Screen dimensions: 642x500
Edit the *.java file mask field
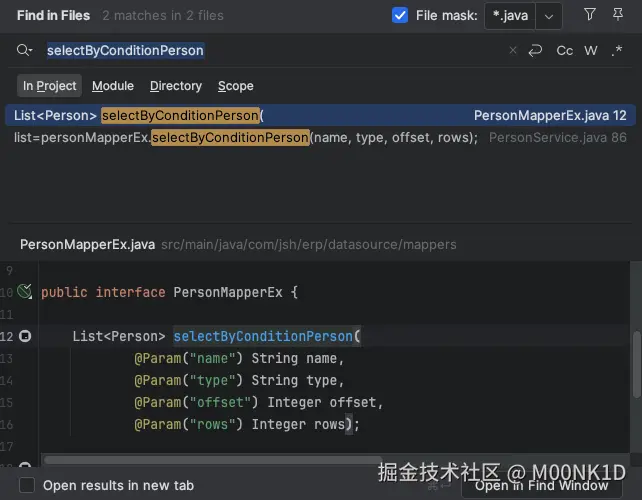[x=510, y=16]
